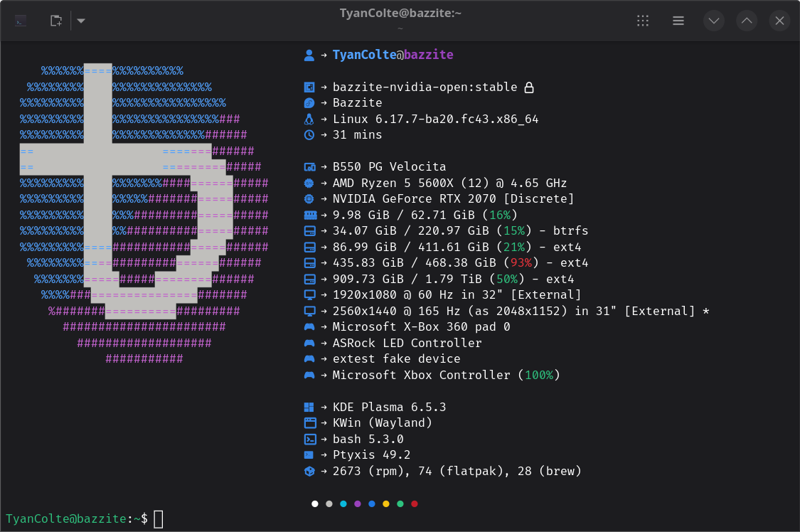The width and height of the screenshot is (800, 532).
Task: Click the monitor icon beside 1920x1080
Action: [x=310, y=295]
